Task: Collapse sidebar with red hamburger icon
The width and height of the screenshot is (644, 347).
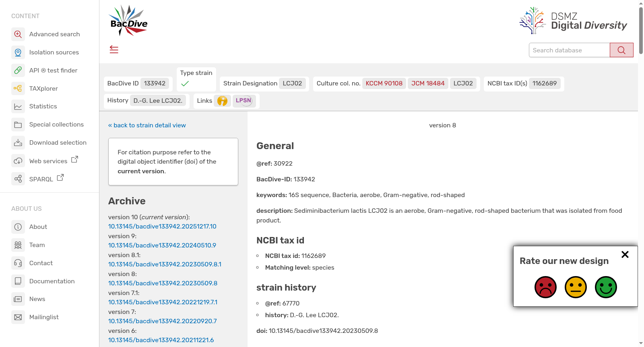Action: click(x=114, y=50)
